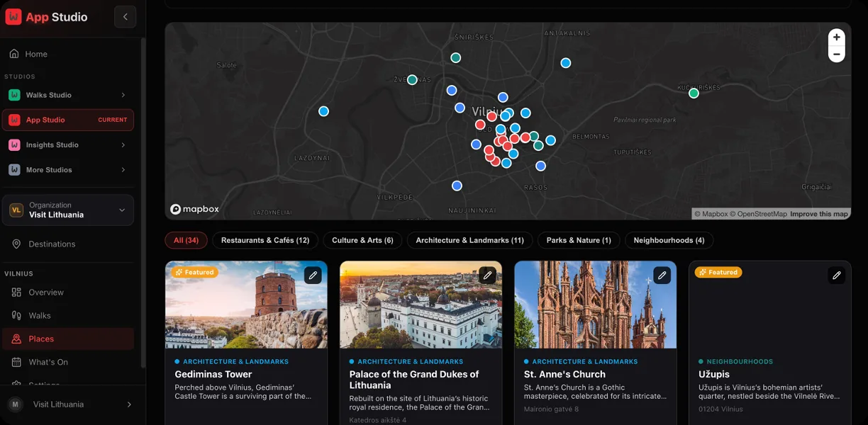
Task: Edit the Užupis card
Action: point(837,275)
